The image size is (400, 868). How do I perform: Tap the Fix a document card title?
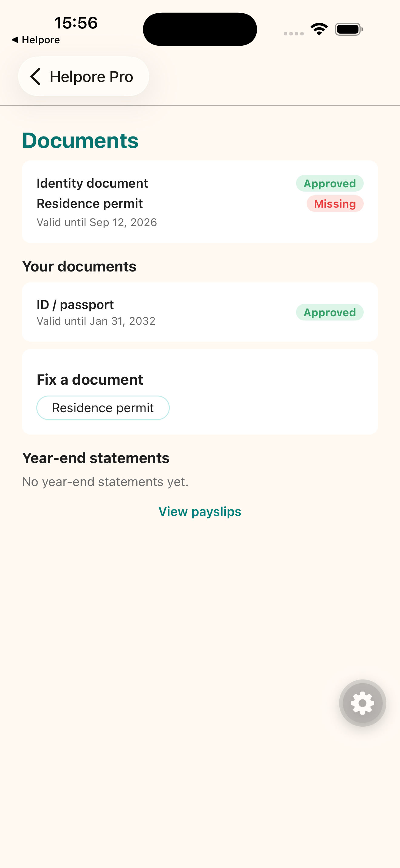click(x=90, y=380)
